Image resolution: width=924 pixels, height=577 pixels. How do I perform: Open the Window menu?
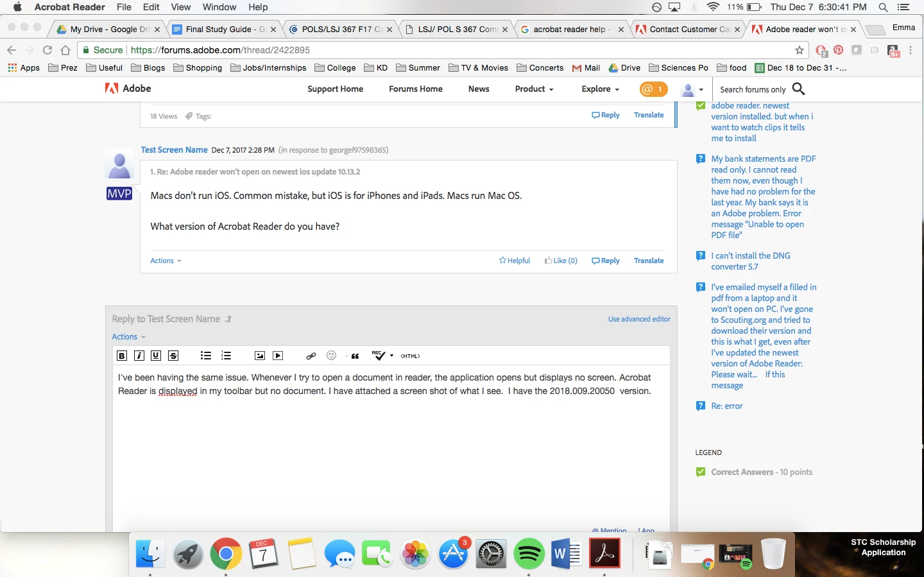pos(219,7)
